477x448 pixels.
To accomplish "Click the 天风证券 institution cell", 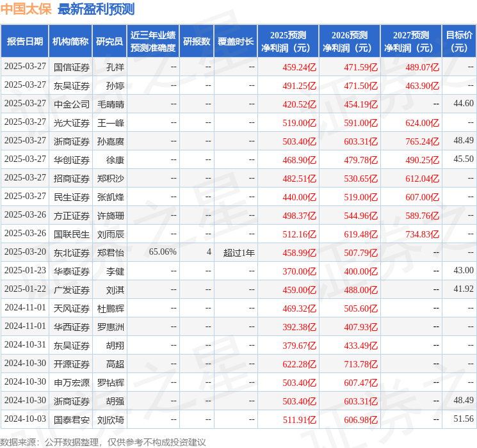I will (x=72, y=308).
